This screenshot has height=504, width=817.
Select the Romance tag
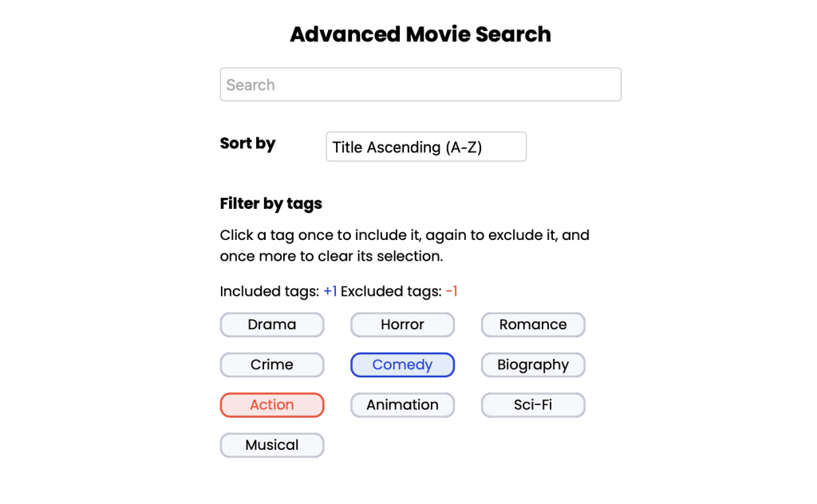pyautogui.click(x=533, y=325)
